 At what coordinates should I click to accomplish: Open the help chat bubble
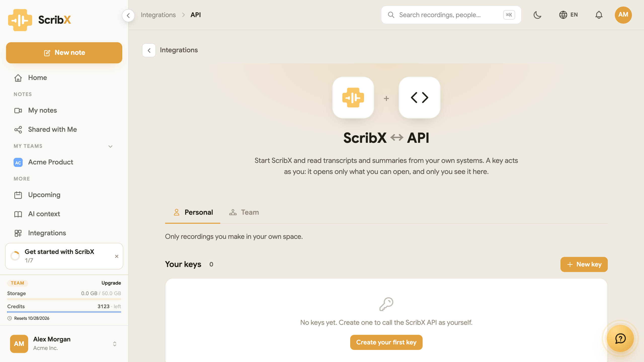[x=620, y=338]
